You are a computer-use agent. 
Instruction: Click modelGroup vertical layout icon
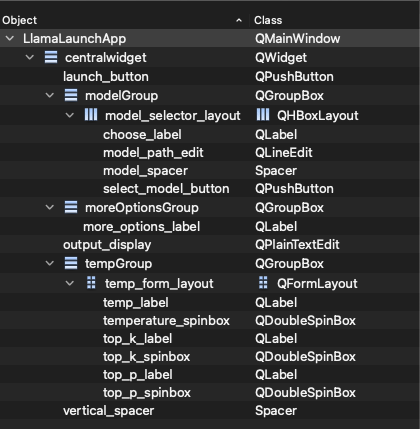pyautogui.click(x=71, y=95)
